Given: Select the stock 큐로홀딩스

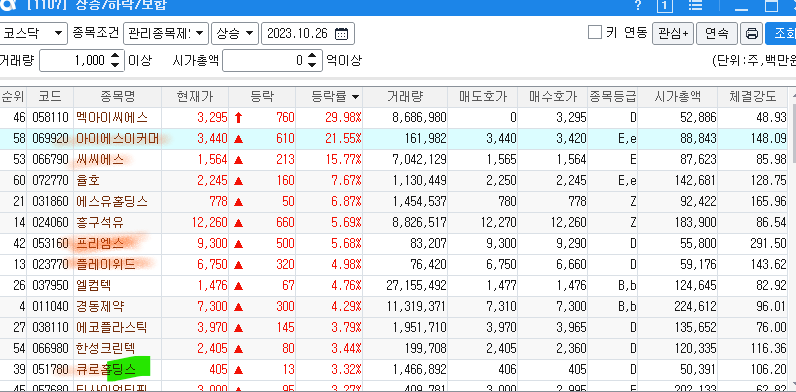Looking at the screenshot, I should pos(106,369).
